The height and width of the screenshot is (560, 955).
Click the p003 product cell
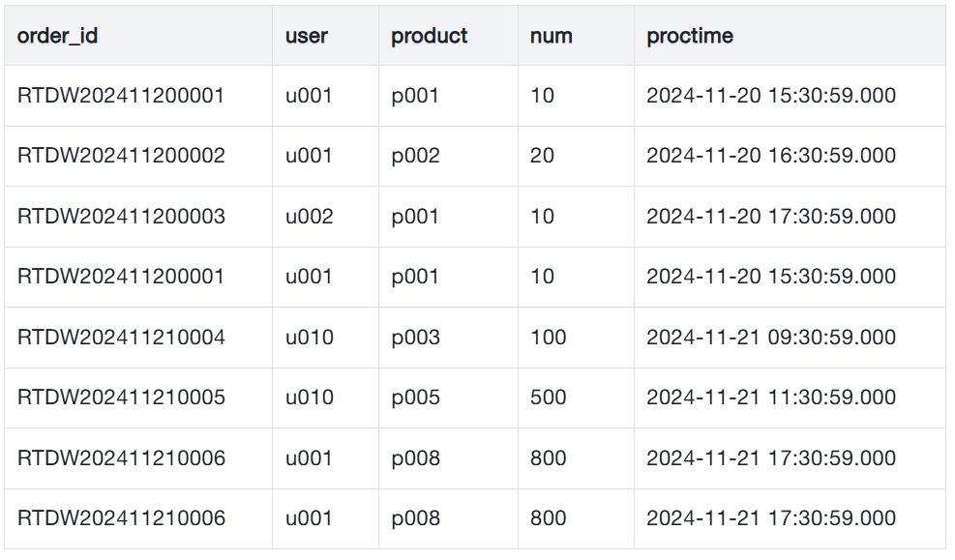click(415, 338)
